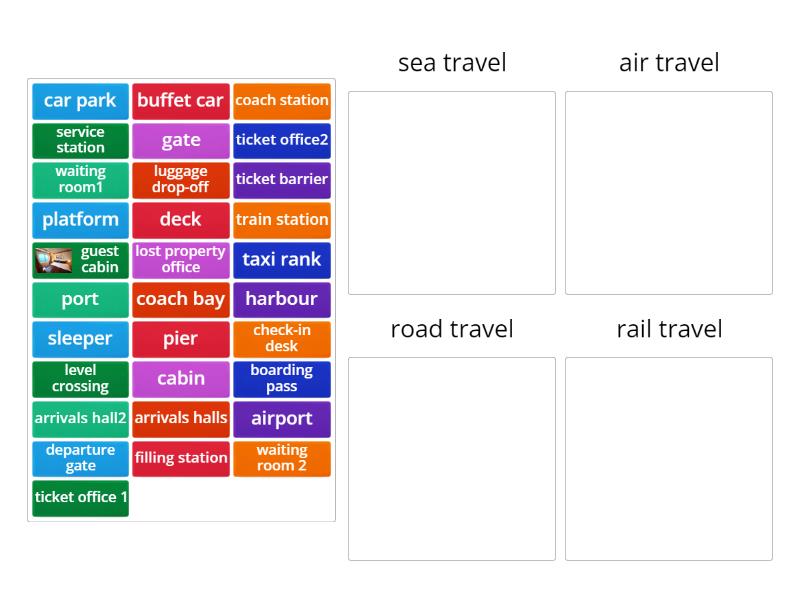This screenshot has width=800, height=600.
Task: Select the 'check-in desk' tile
Action: 282,339
